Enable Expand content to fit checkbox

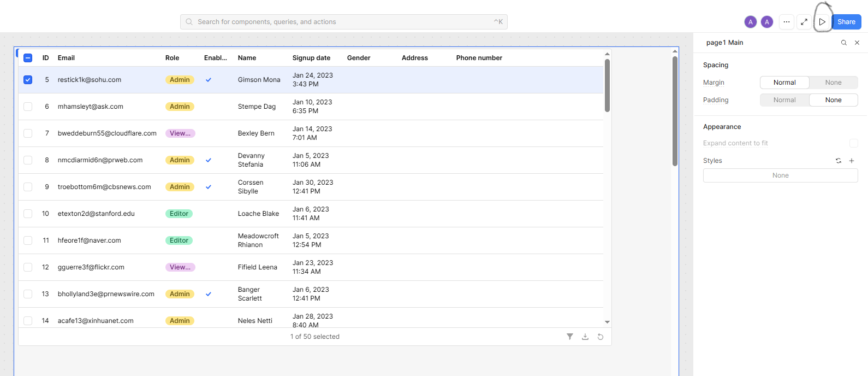tap(853, 143)
